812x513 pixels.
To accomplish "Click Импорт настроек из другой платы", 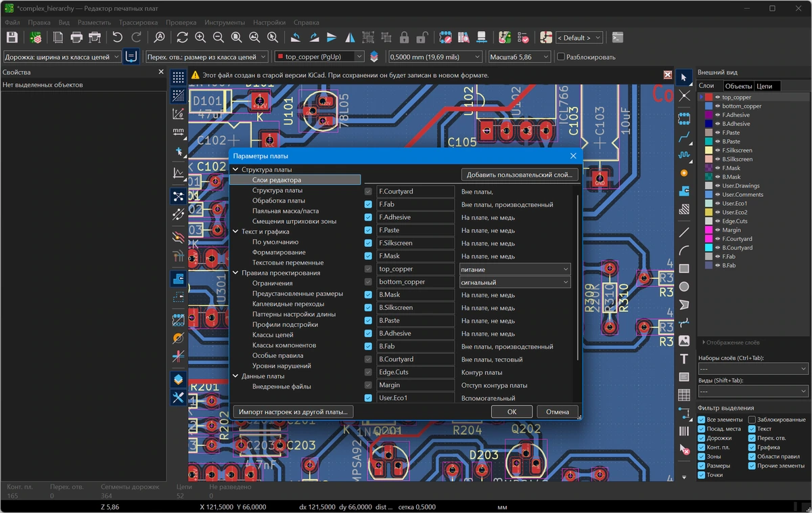I will [x=293, y=411].
